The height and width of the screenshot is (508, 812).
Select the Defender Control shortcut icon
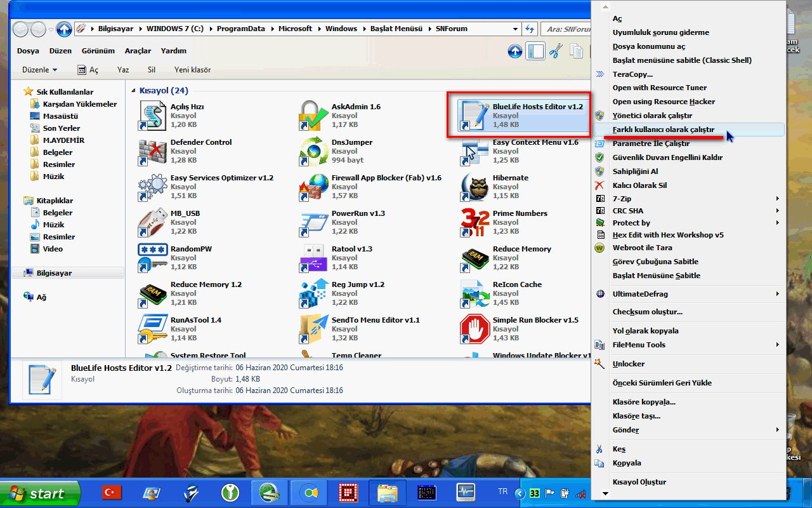pos(153,151)
